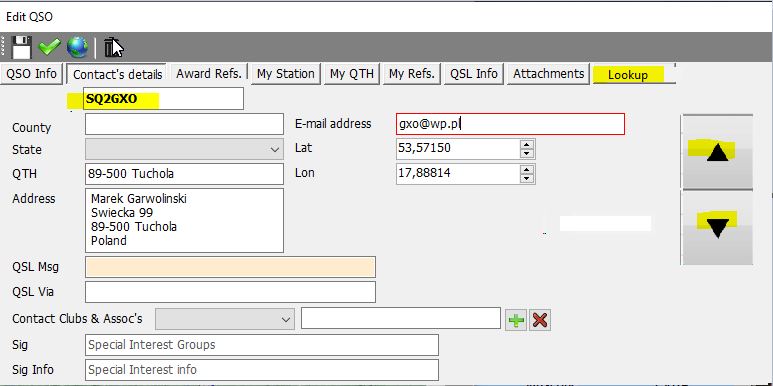Open the QSL Info tab

(x=474, y=74)
